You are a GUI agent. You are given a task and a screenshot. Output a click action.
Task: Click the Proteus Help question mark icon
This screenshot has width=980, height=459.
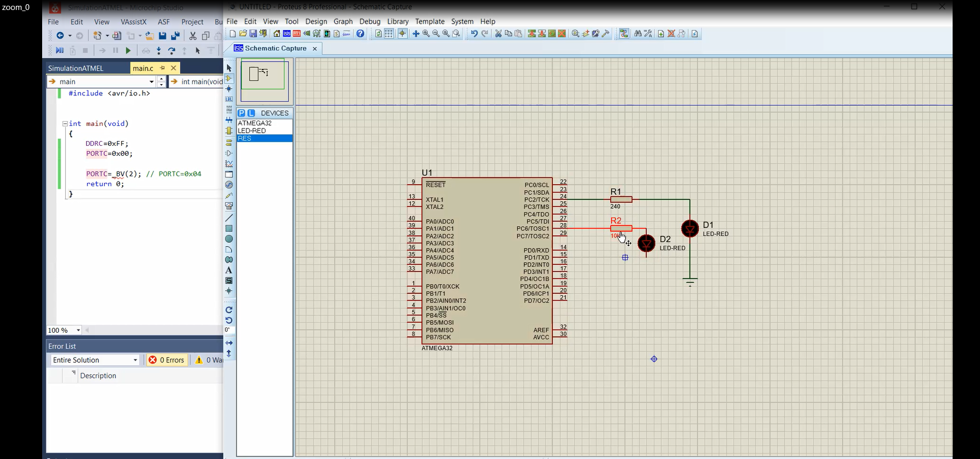360,34
